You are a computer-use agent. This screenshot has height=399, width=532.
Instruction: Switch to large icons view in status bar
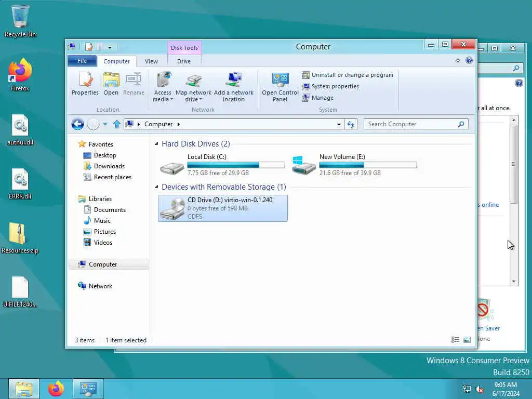(467, 340)
